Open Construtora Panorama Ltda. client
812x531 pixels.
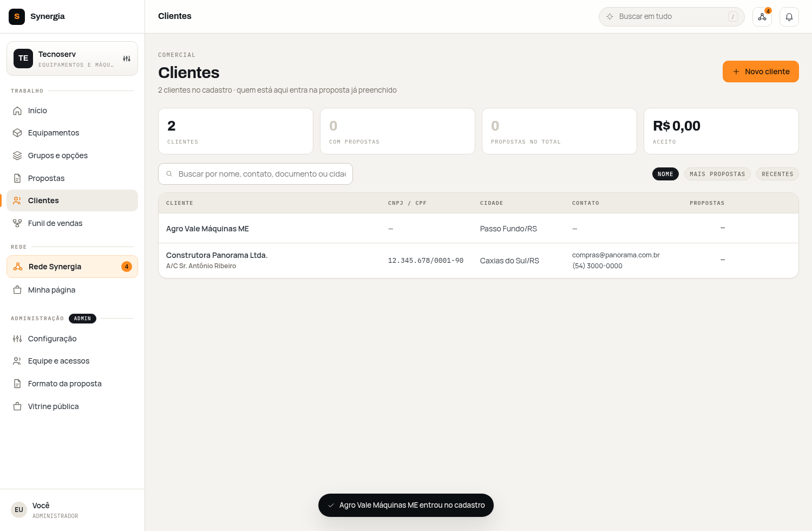(x=479, y=261)
